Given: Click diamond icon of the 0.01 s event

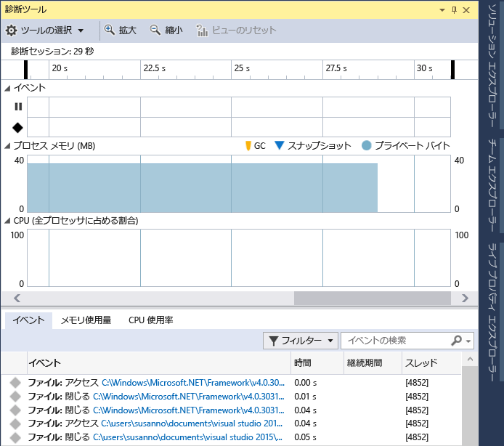Looking at the screenshot, I should 15,397.
